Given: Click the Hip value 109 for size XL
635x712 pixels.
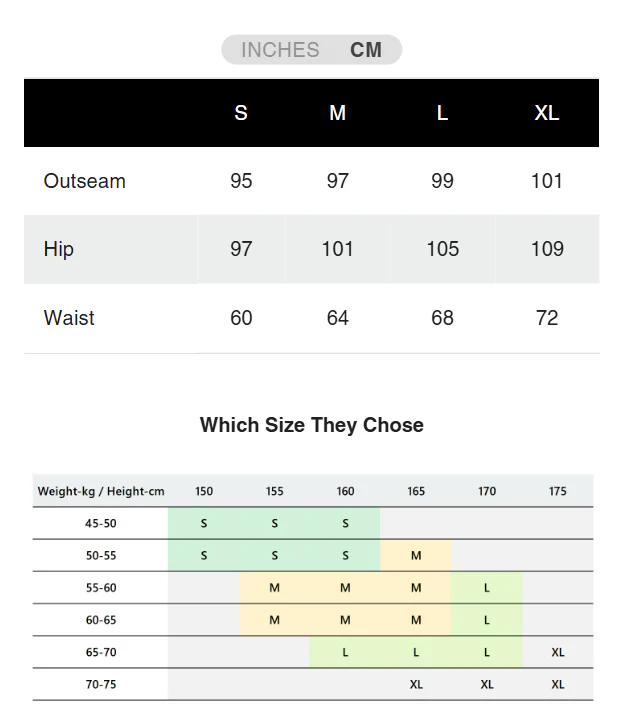Looking at the screenshot, I should [x=547, y=249].
